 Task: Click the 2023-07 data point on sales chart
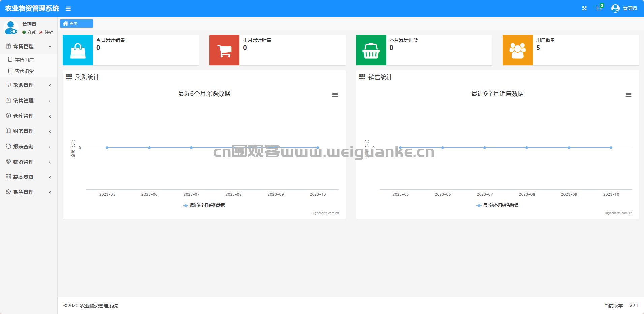tap(485, 148)
